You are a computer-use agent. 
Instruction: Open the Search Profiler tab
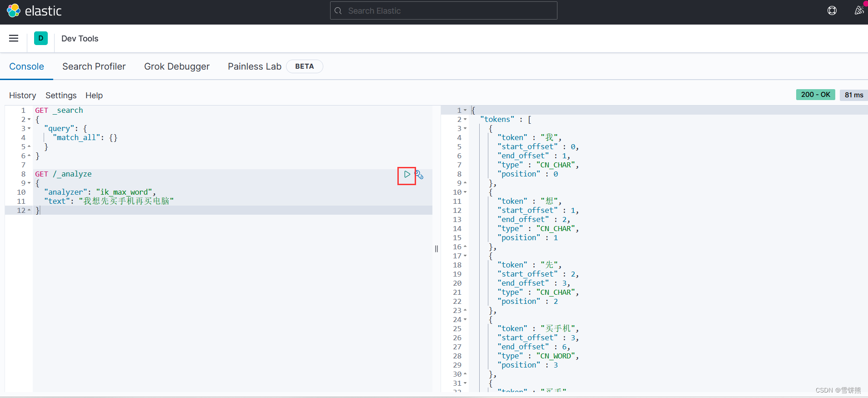[x=94, y=66]
